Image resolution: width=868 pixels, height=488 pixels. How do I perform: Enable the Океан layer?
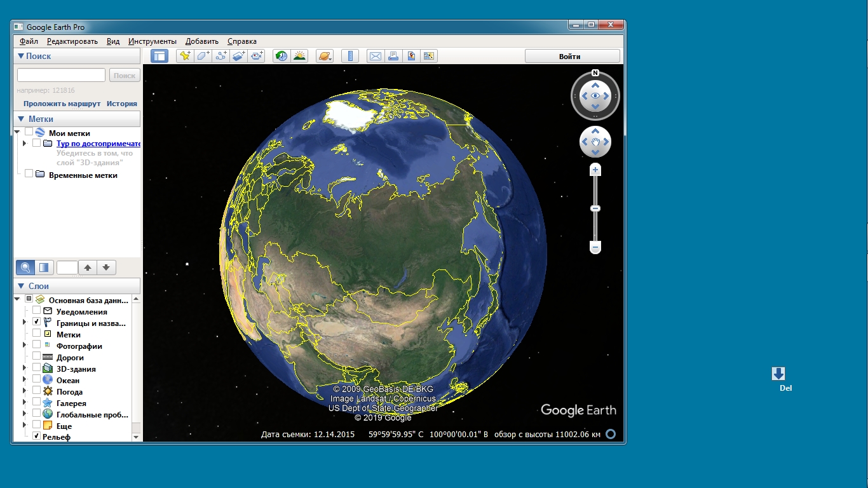[x=36, y=379]
